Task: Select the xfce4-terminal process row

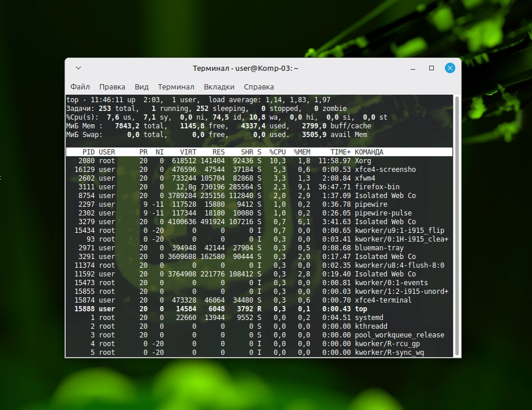Action: click(259, 300)
